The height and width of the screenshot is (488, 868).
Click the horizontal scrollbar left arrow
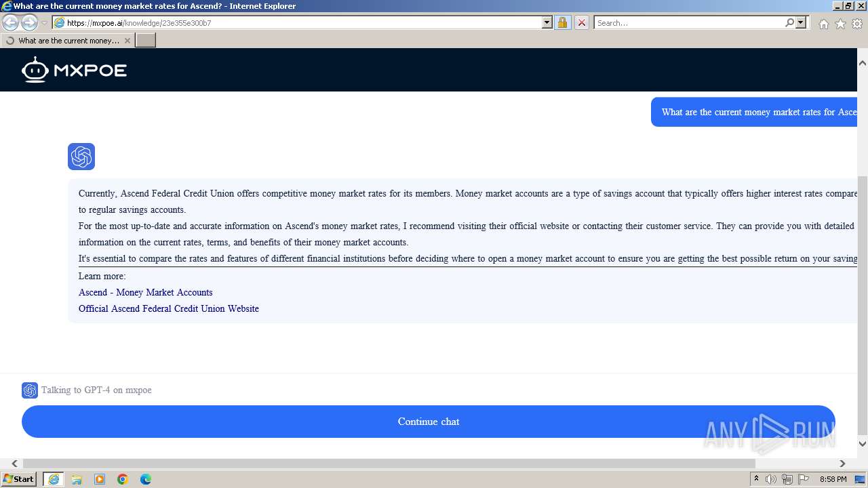point(15,464)
